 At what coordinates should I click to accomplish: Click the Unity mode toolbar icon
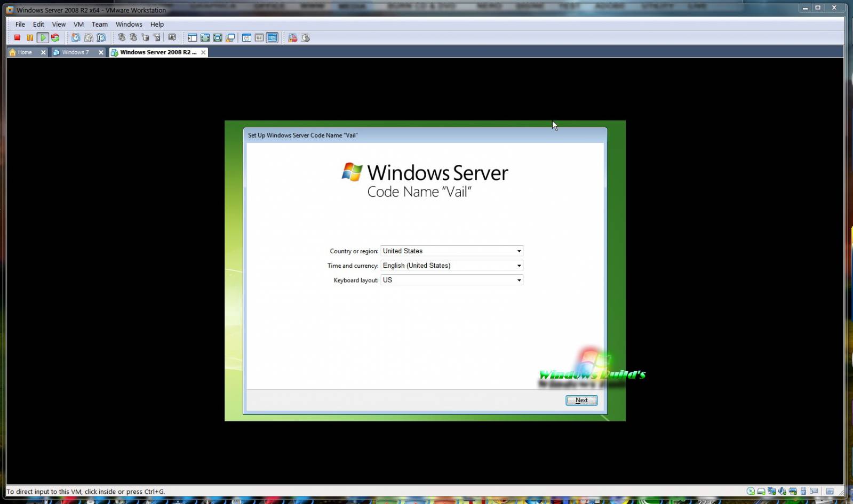point(230,38)
